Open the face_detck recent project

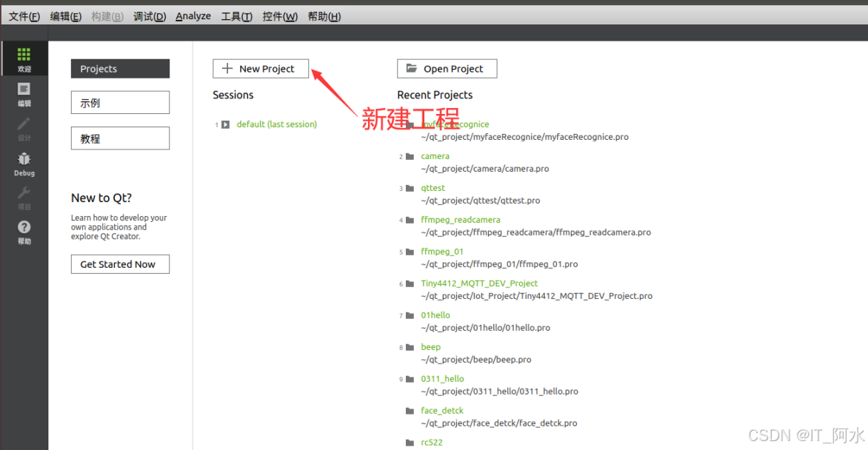click(x=441, y=411)
